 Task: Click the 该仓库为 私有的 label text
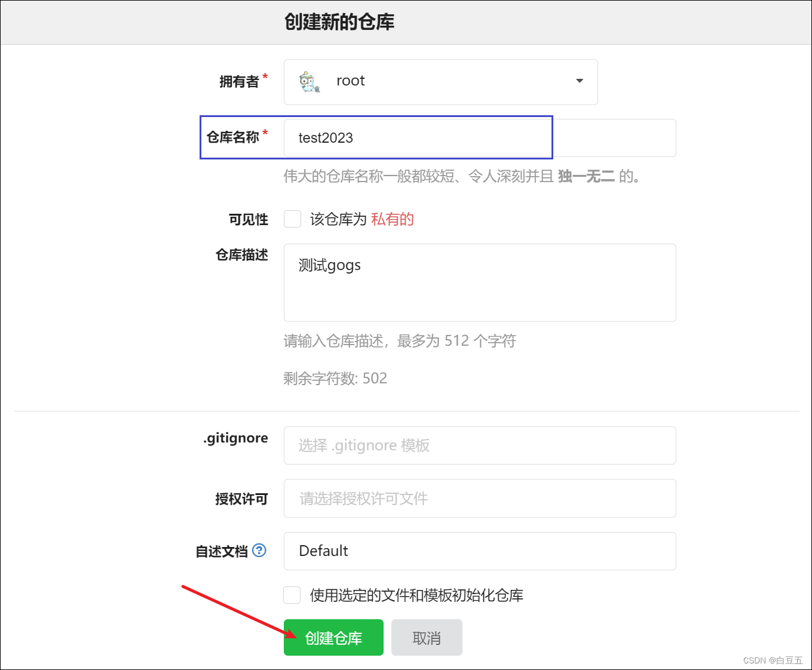pos(362,219)
